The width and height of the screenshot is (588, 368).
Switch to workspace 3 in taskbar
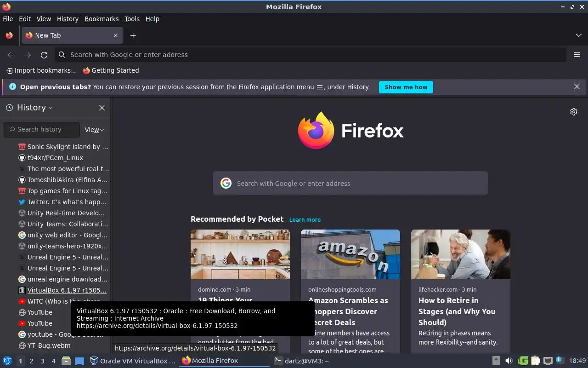pos(42,361)
